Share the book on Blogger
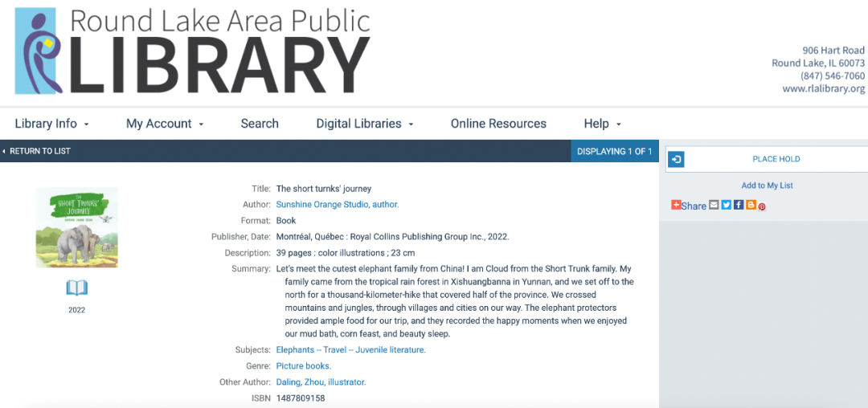The image size is (868, 408). coord(751,205)
